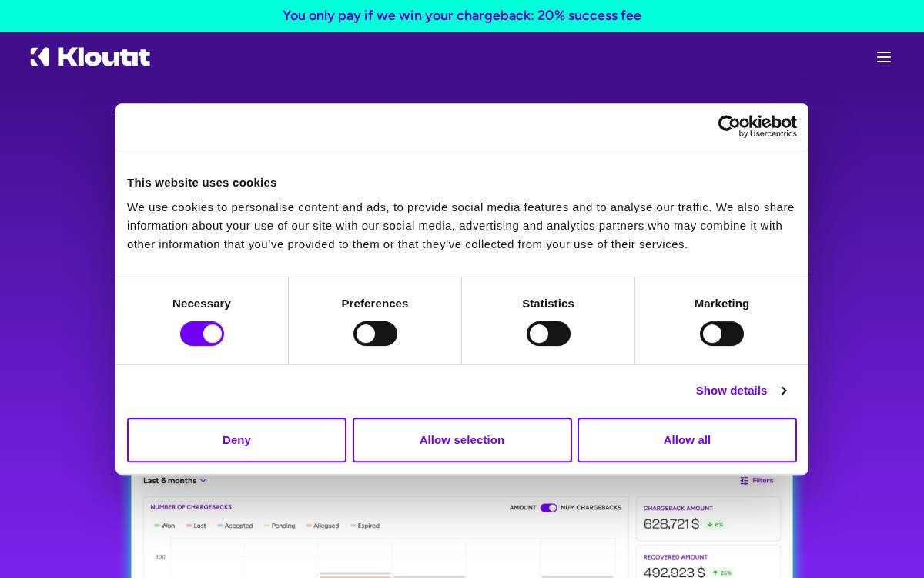The width and height of the screenshot is (924, 578).
Task: Toggle the Necessary cookies switch
Action: [202, 334]
